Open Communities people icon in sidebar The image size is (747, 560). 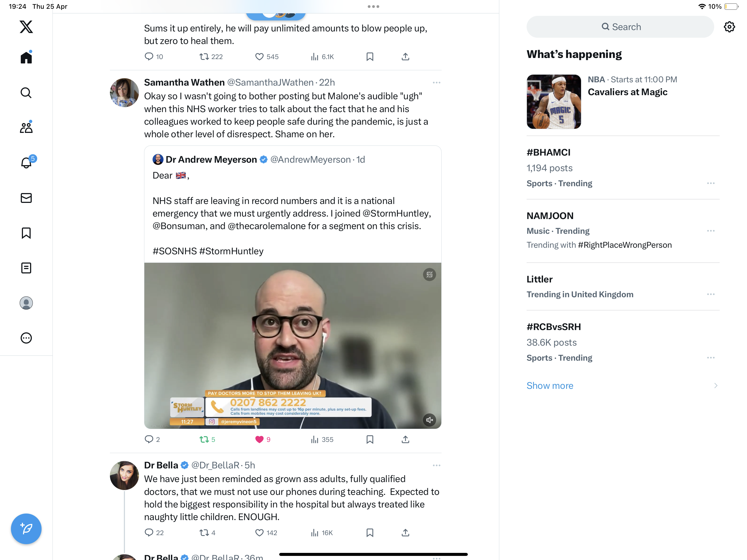[26, 127]
